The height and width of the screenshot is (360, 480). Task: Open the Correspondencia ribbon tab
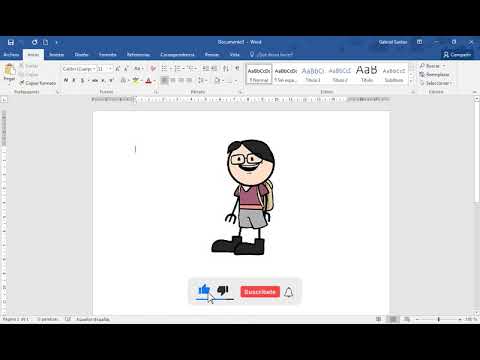(x=177, y=54)
